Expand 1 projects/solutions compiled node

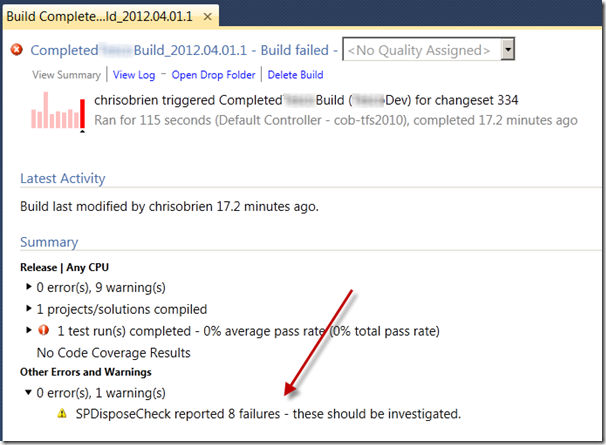[x=28, y=309]
